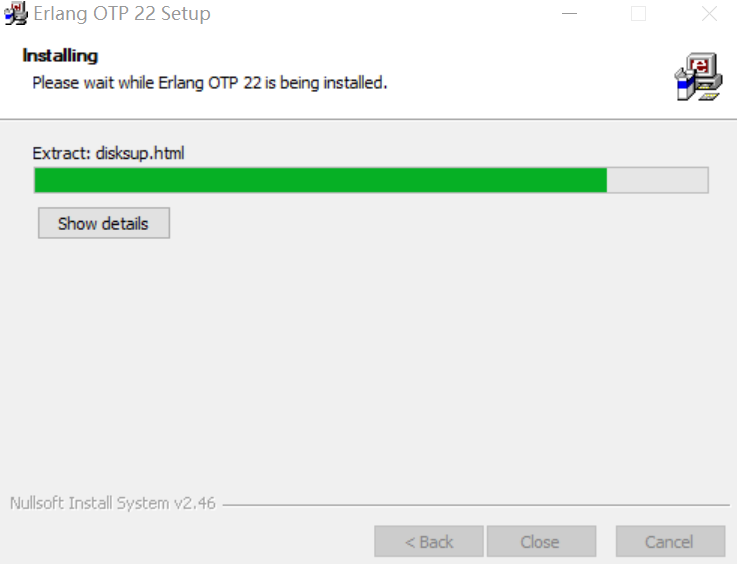This screenshot has height=564, width=737.
Task: Minimize the Erlang OTP 22 Setup window
Action: point(569,14)
